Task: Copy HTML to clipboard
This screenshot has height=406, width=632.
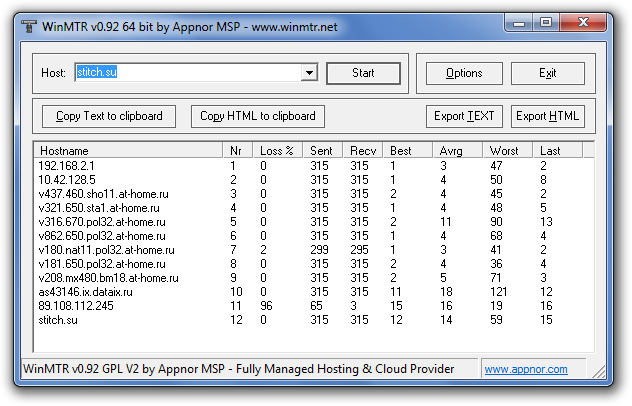Action: (257, 116)
